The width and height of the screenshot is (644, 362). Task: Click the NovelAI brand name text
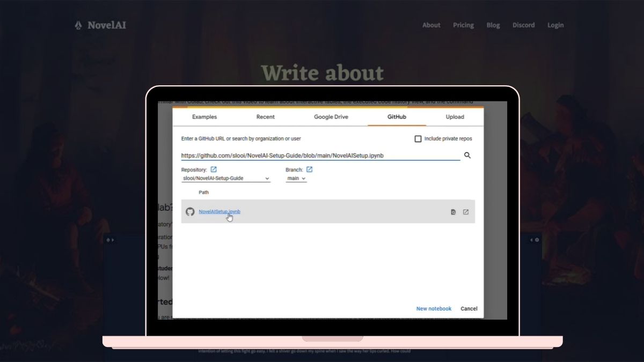[x=107, y=25]
